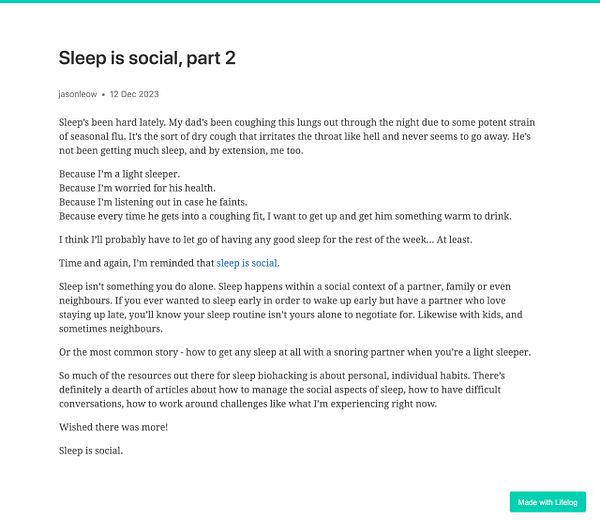This screenshot has width=600, height=524.
Task: Click the bullet separator between author and date
Action: pyautogui.click(x=103, y=95)
